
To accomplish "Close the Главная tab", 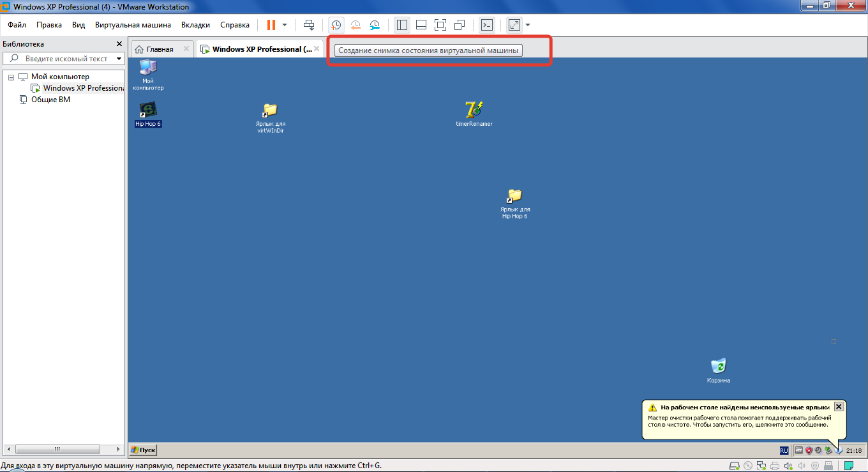I will point(186,49).
